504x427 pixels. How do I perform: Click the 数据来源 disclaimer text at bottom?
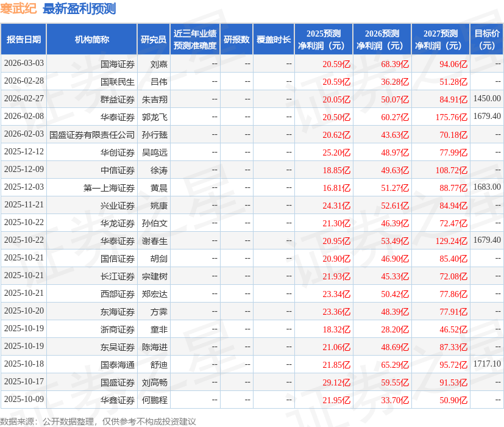pyautogui.click(x=98, y=418)
